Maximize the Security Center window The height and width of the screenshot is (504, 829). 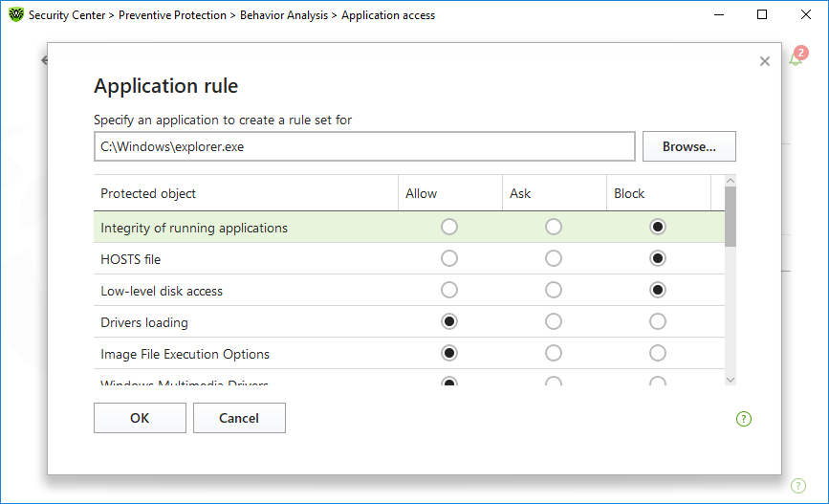tap(762, 14)
